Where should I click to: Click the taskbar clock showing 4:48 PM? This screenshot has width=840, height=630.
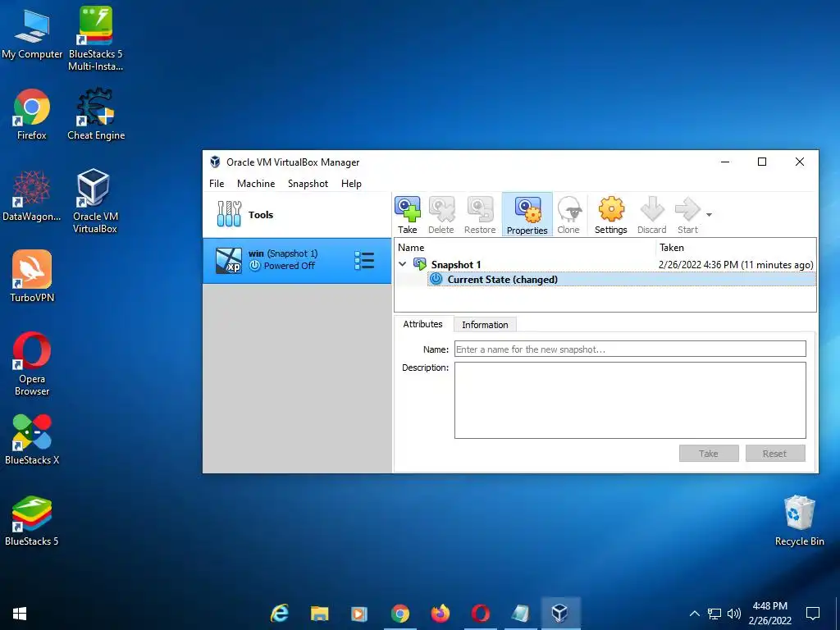(769, 614)
